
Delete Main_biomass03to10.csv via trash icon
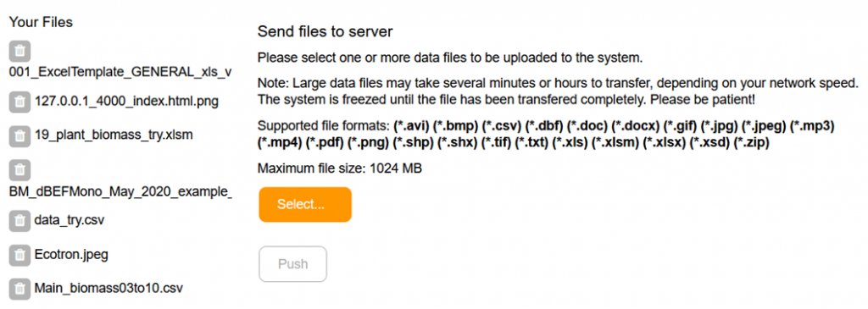(x=19, y=289)
